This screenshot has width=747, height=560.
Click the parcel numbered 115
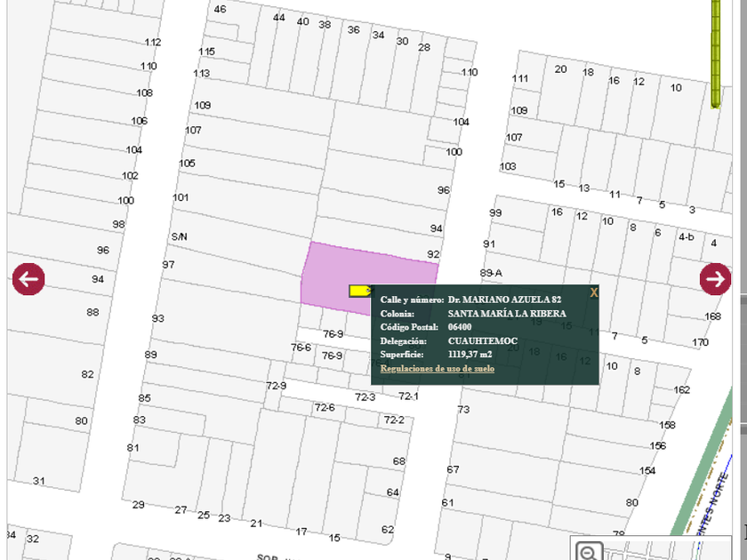(206, 52)
